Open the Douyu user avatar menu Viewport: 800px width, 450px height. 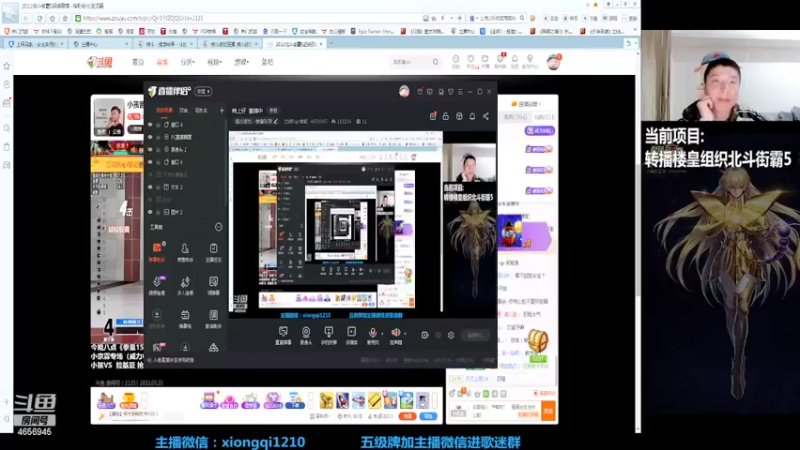tap(553, 62)
